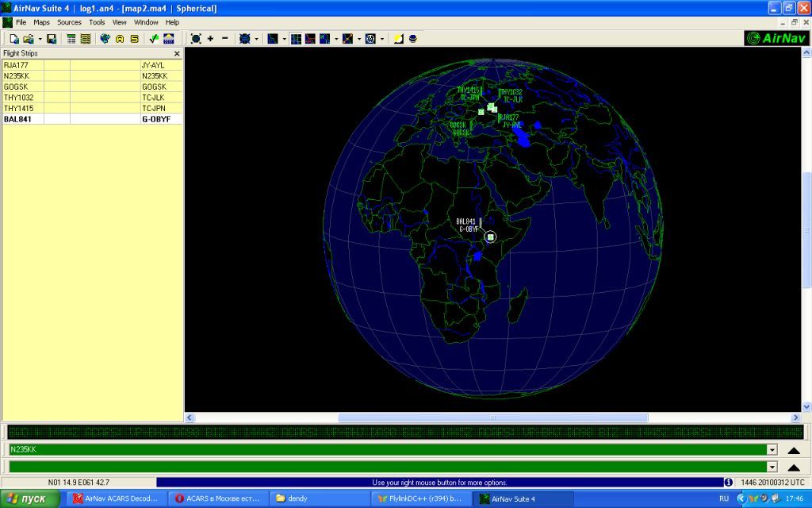Open the Help menu
Image resolution: width=812 pixels, height=508 pixels.
point(172,22)
